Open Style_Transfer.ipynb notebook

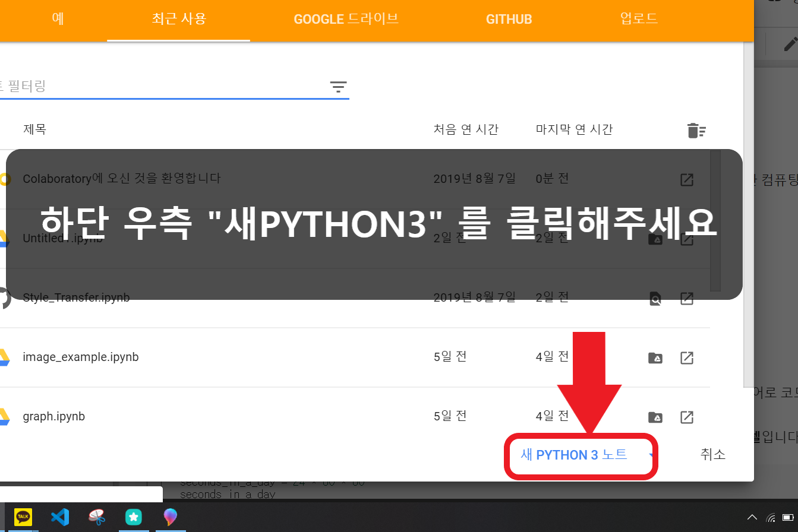pos(76,297)
